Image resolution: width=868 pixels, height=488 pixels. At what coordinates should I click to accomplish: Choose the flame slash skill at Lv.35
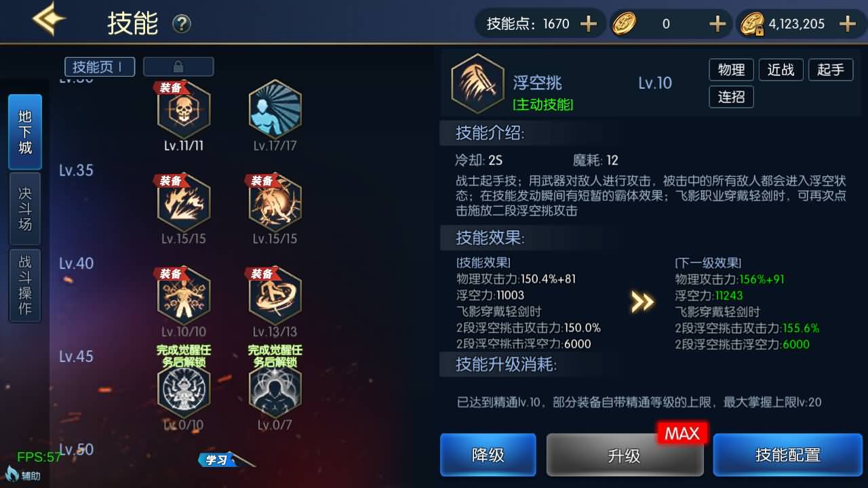click(x=184, y=202)
